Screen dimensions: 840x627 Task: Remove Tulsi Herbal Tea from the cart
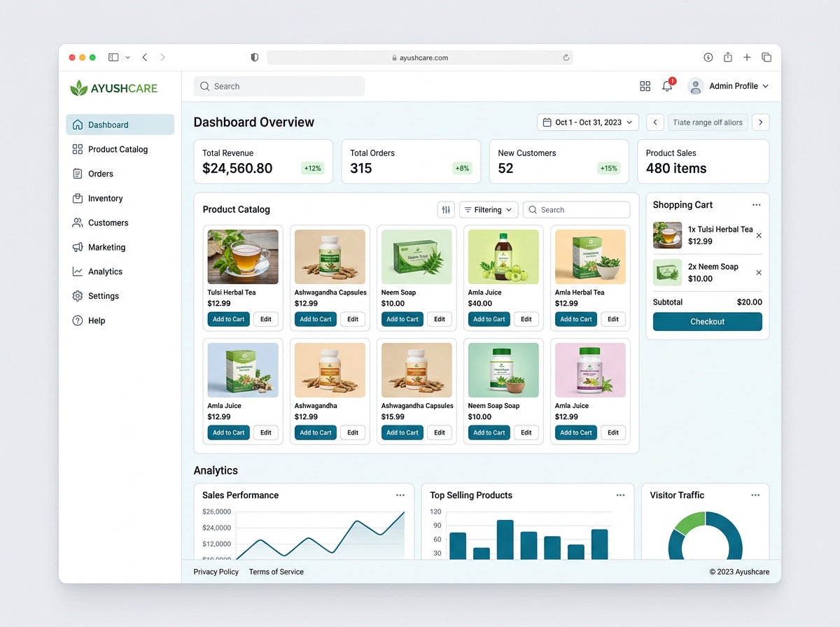[x=759, y=235]
